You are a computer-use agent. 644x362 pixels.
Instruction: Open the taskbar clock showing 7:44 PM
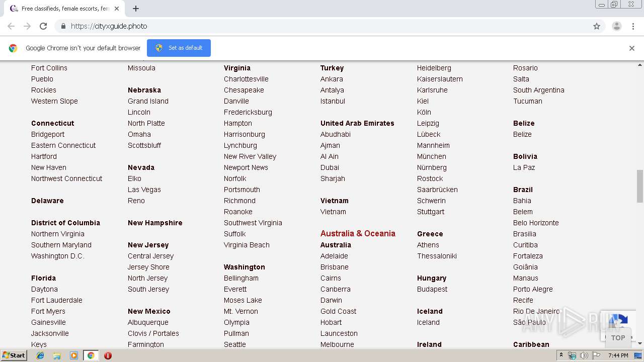pyautogui.click(x=618, y=355)
